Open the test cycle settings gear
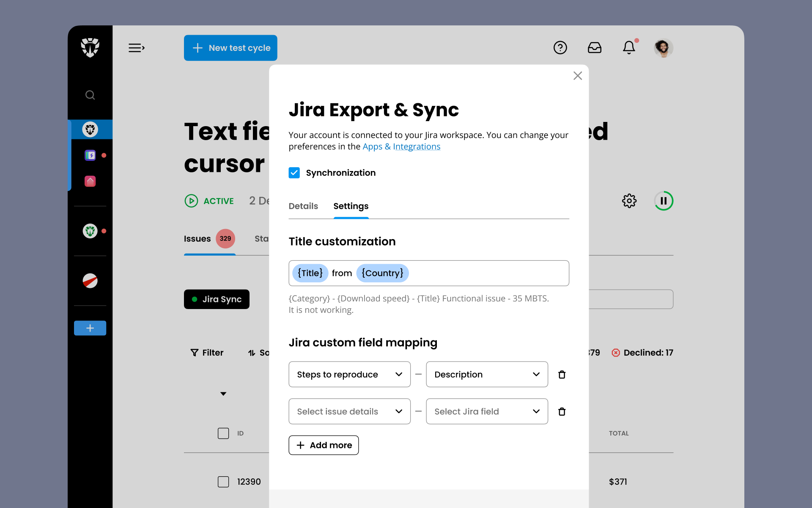Screen dimensions: 812x508 click(629, 201)
